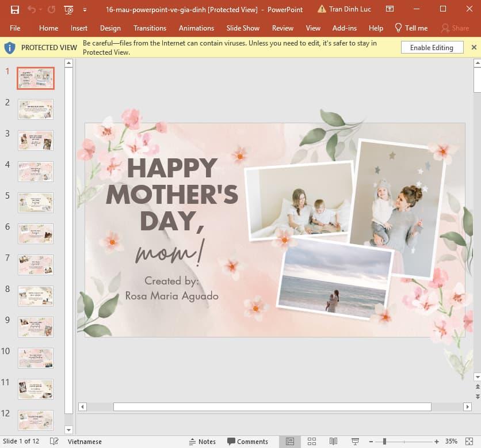Select the Undo icon
Screen dimensions: 481x448
coord(32,10)
